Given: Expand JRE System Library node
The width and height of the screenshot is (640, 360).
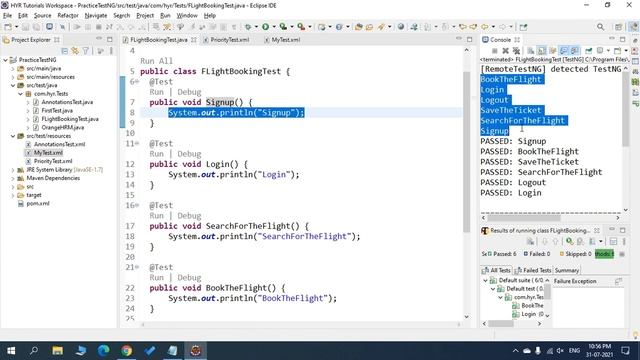Looking at the screenshot, I should pos(13,170).
